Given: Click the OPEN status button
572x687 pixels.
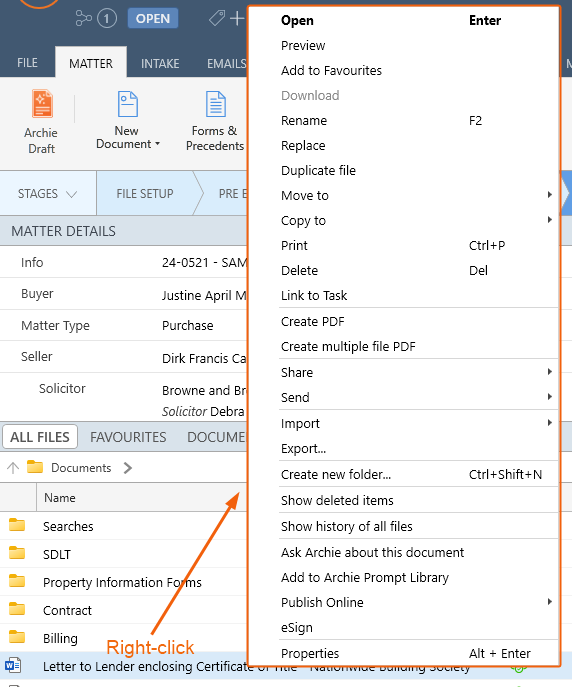Looking at the screenshot, I should tap(153, 18).
